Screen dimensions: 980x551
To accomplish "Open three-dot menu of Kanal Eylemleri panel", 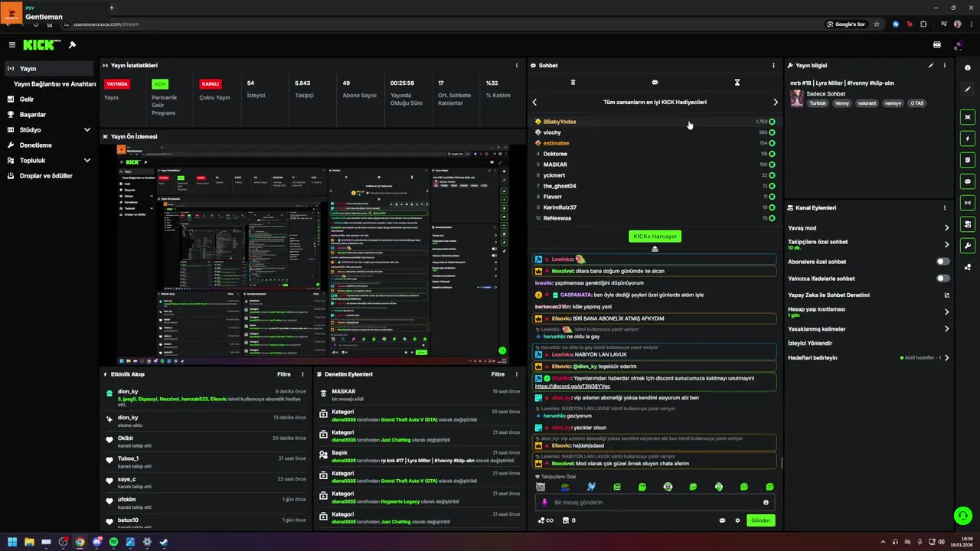I will (x=945, y=208).
